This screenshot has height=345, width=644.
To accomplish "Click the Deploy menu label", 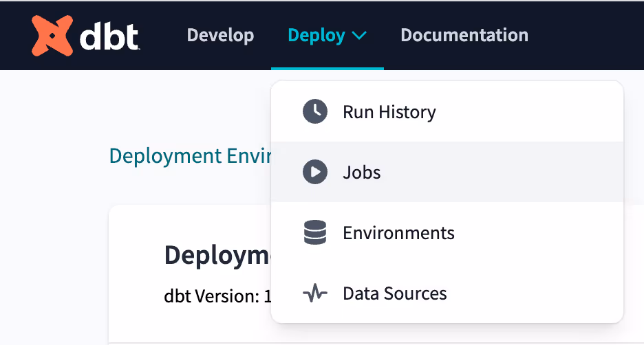I will (316, 36).
